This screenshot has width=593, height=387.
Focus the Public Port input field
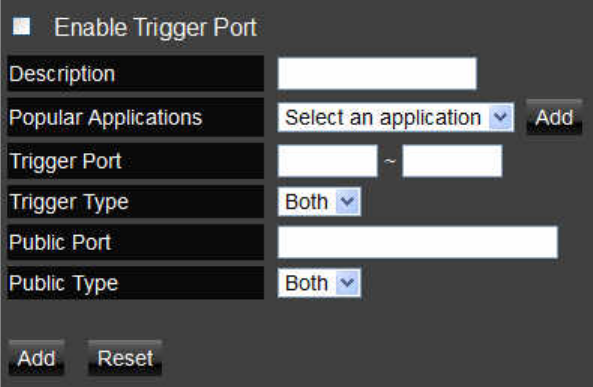[x=418, y=242]
